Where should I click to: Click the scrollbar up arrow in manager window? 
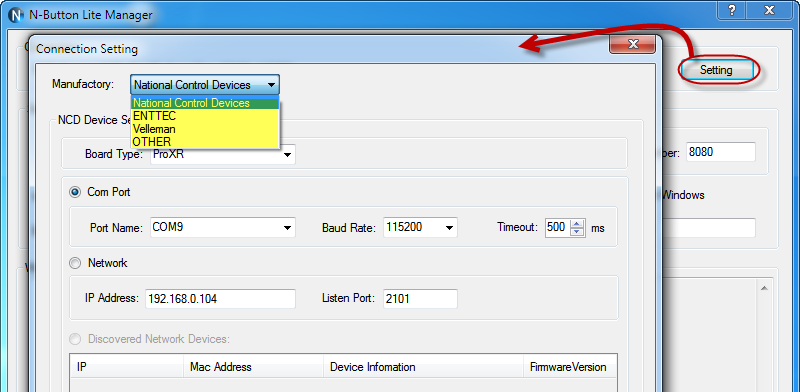click(x=764, y=288)
